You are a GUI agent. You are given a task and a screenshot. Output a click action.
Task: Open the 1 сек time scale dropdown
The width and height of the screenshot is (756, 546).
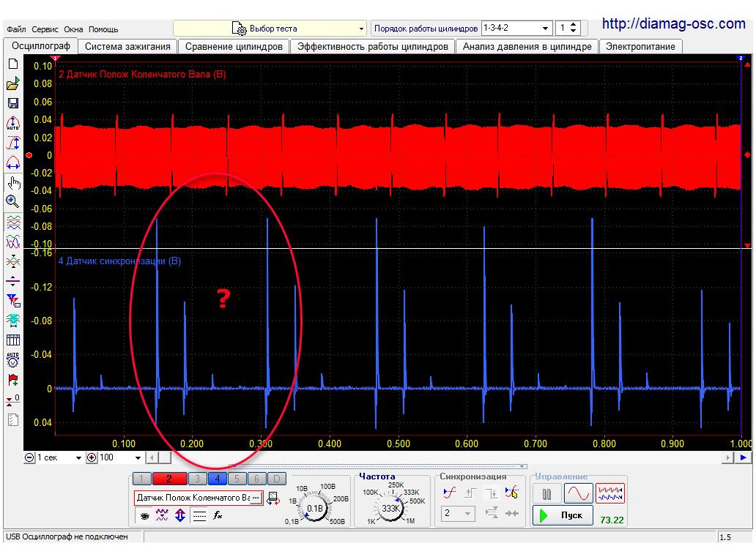click(78, 458)
